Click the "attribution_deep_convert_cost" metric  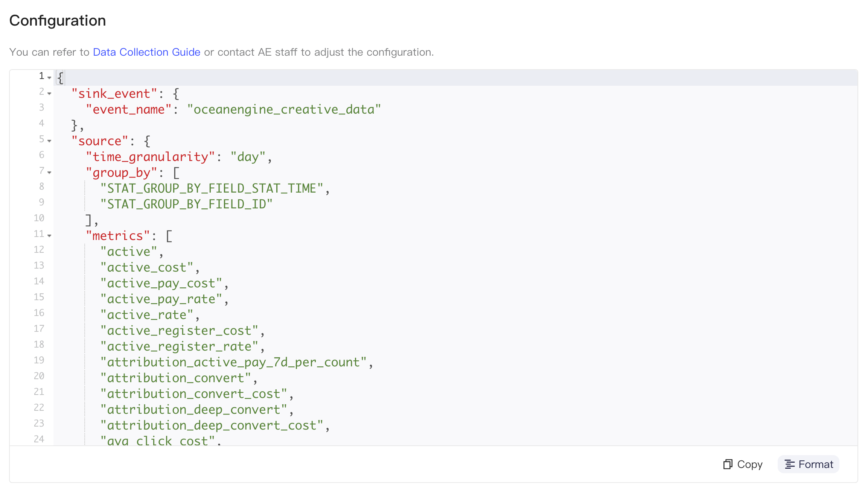212,425
